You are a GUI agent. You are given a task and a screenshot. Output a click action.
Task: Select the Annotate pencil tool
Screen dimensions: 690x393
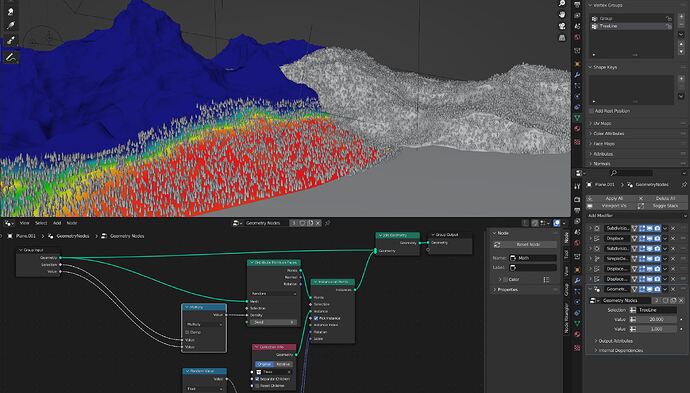pyautogui.click(x=11, y=57)
